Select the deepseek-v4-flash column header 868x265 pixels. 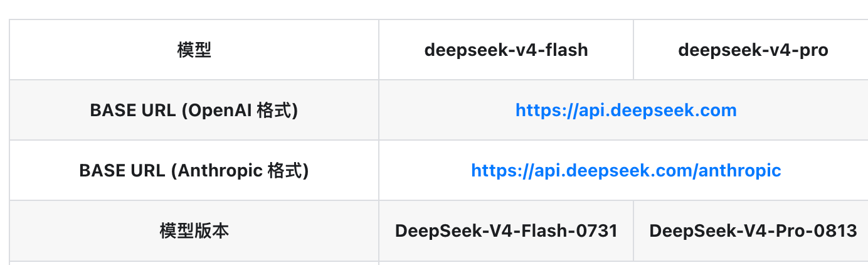(506, 50)
